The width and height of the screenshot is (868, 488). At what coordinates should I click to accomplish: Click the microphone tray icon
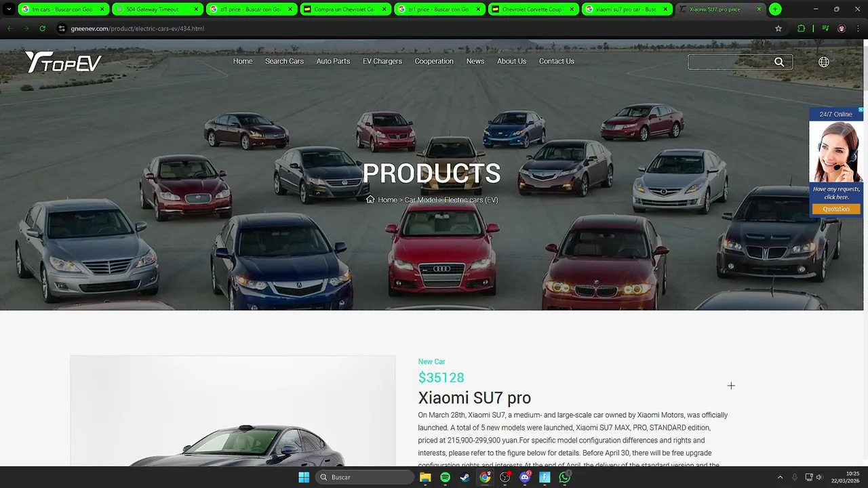pos(795,477)
